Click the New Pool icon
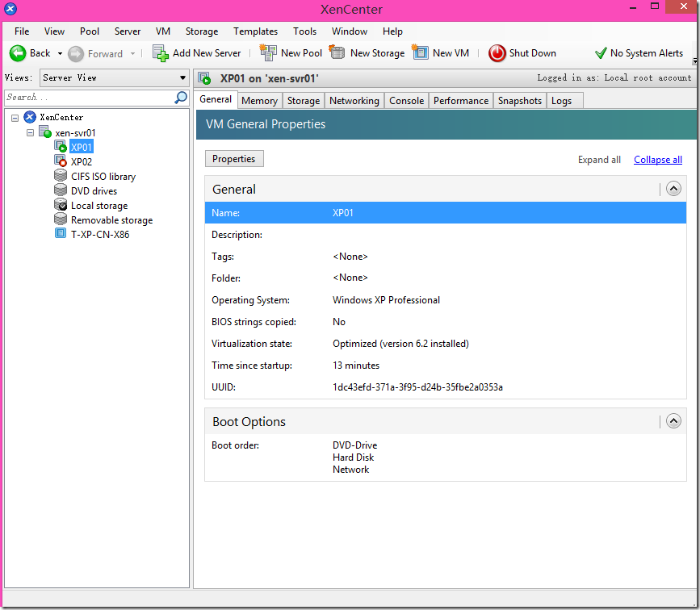700x610 pixels. [268, 52]
